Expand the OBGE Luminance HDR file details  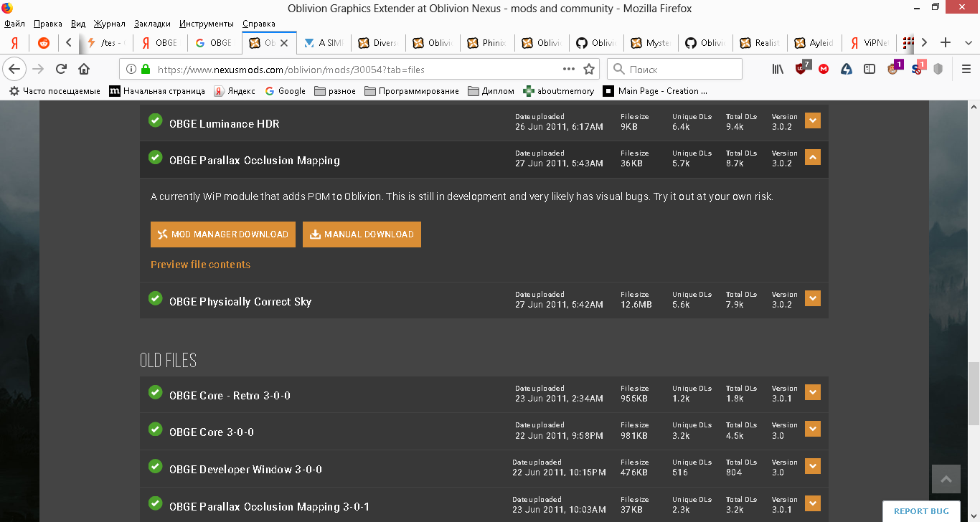pyautogui.click(x=813, y=120)
